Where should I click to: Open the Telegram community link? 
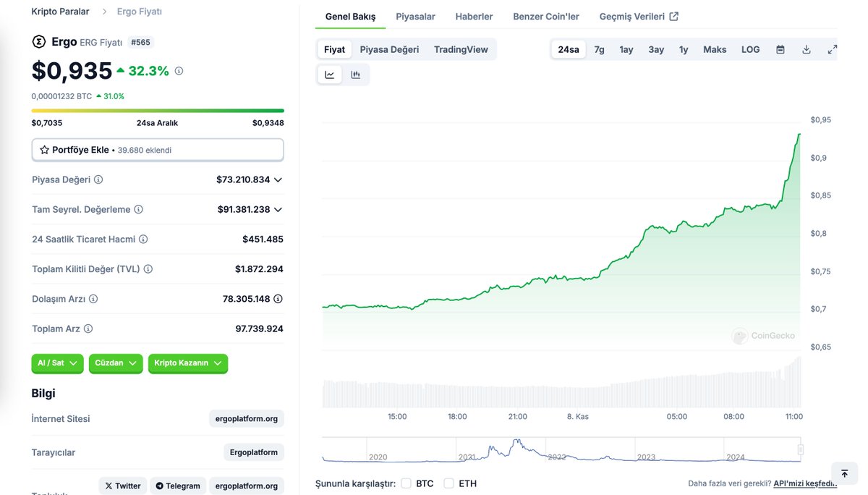click(178, 486)
